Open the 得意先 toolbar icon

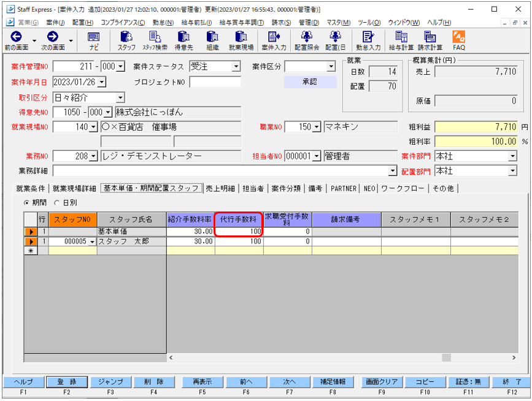(x=183, y=37)
